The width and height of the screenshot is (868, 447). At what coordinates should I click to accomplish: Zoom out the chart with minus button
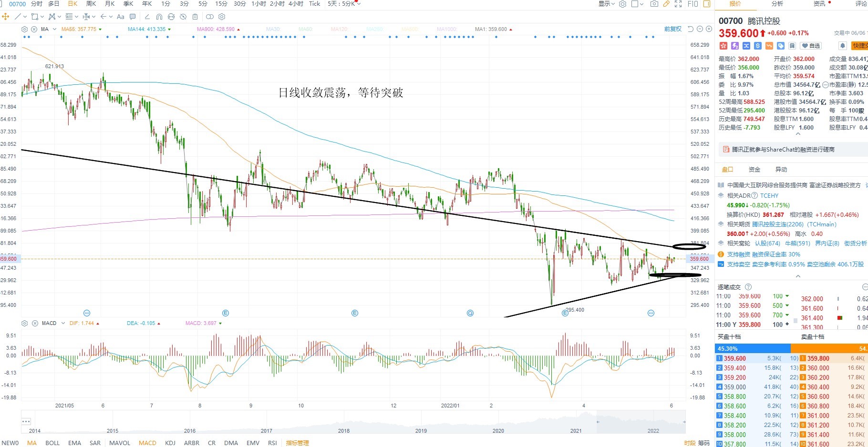[700, 29]
